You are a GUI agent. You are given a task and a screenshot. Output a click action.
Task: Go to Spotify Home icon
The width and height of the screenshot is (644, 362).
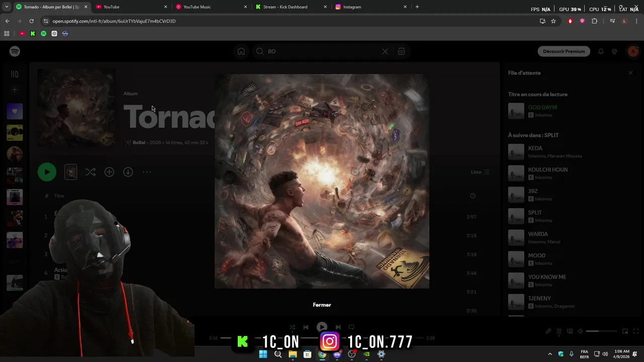pyautogui.click(x=241, y=51)
